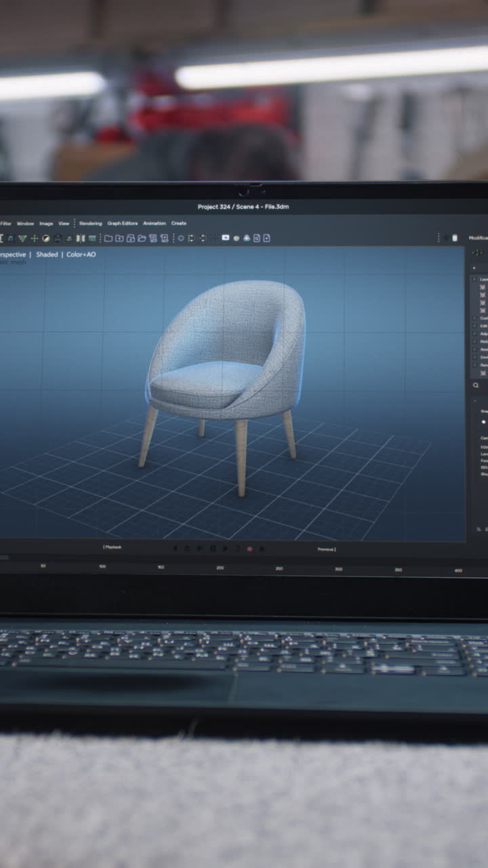Viewport: 488px width, 868px height.
Task: Click the Previous ] button
Action: coord(327,549)
